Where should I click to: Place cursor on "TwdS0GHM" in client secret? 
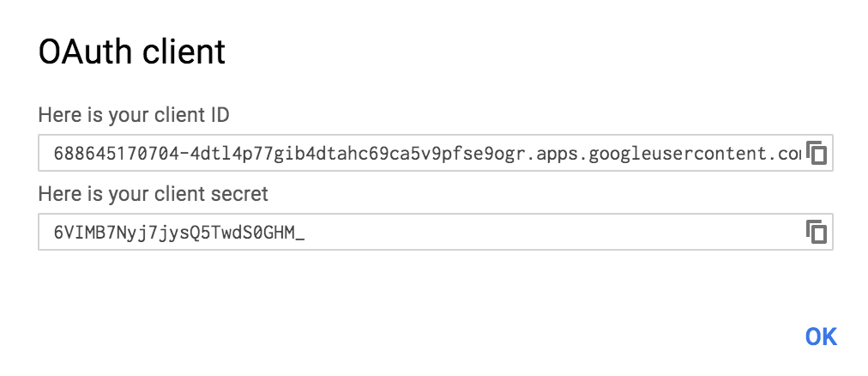point(253,232)
